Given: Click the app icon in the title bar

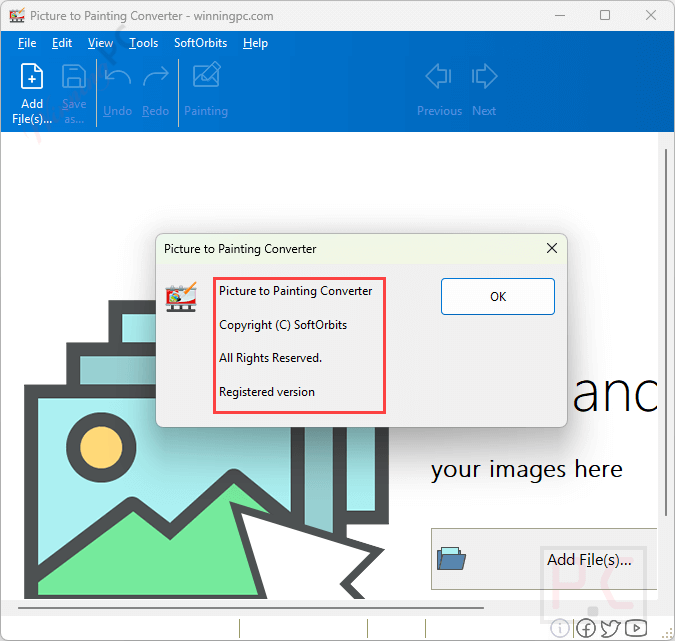Looking at the screenshot, I should click(17, 15).
